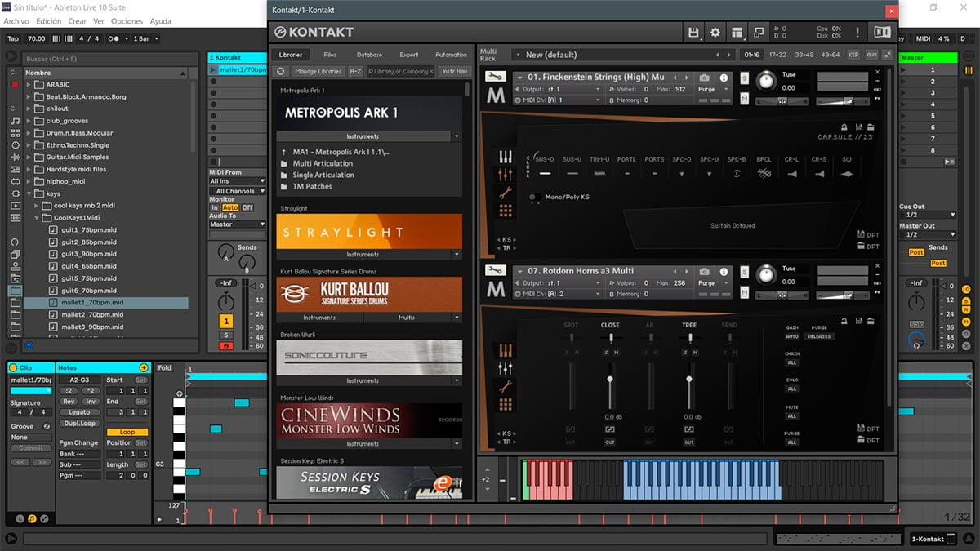
Task: Expand the ARABIC folder
Action: coord(29,84)
